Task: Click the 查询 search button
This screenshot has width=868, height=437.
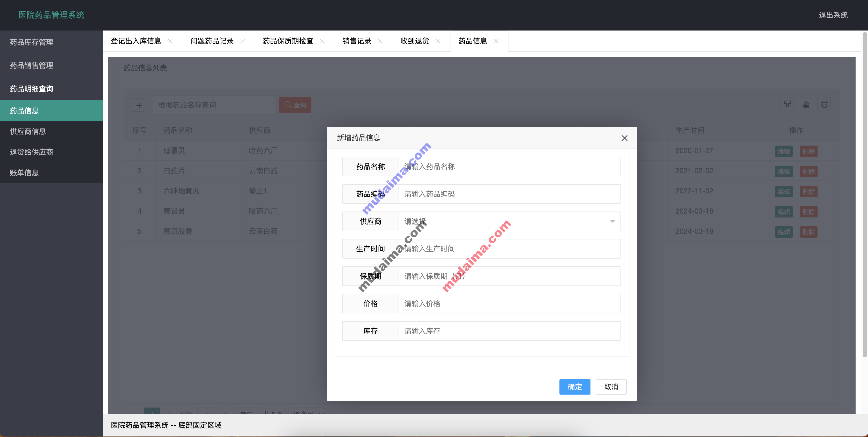Action: click(295, 105)
